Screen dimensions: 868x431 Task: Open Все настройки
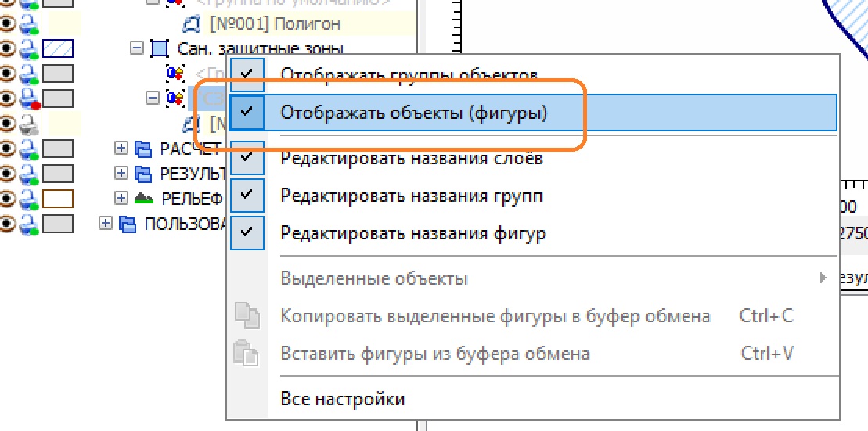click(342, 400)
